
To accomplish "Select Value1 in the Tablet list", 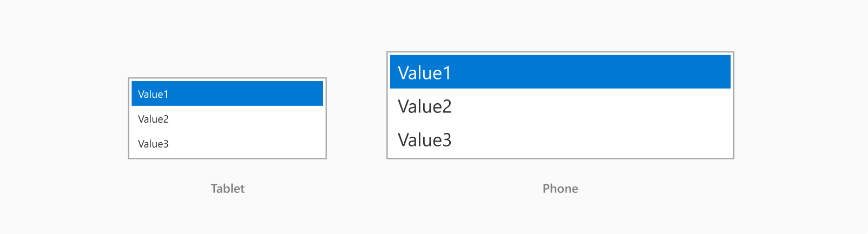I will pyautogui.click(x=227, y=93).
